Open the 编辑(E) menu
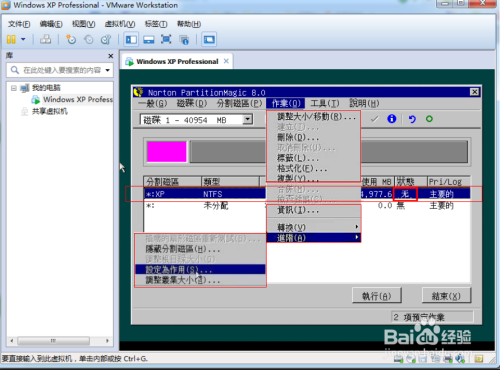The height and width of the screenshot is (370, 500). tap(51, 24)
